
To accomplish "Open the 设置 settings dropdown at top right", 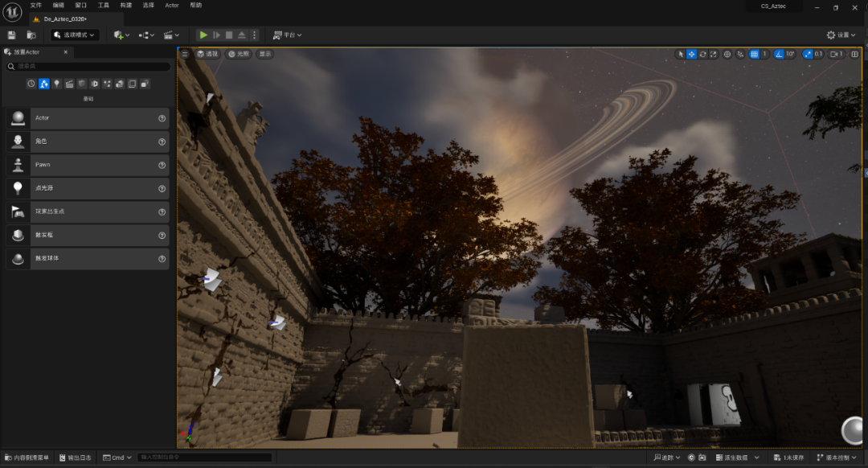I will [841, 35].
